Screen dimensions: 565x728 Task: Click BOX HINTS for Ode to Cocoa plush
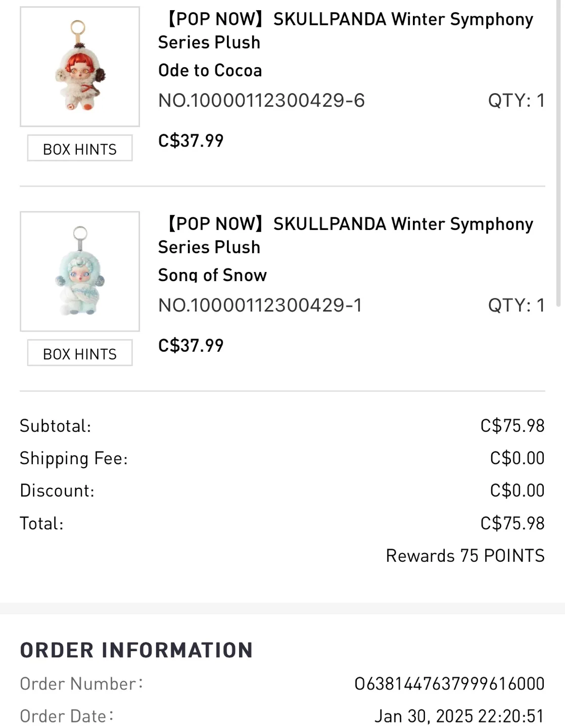coord(79,148)
